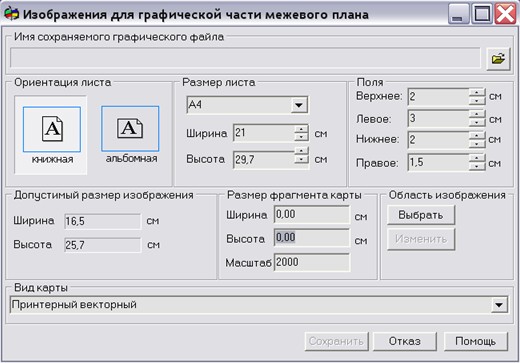Increase sheet Высота with up spinner
The height and width of the screenshot is (363, 520).
click(302, 151)
